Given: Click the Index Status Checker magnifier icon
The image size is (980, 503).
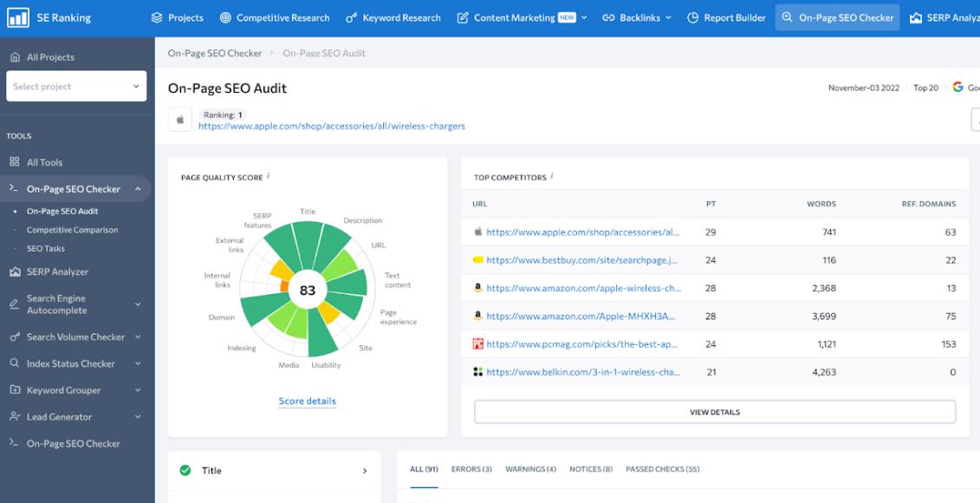Looking at the screenshot, I should (15, 363).
